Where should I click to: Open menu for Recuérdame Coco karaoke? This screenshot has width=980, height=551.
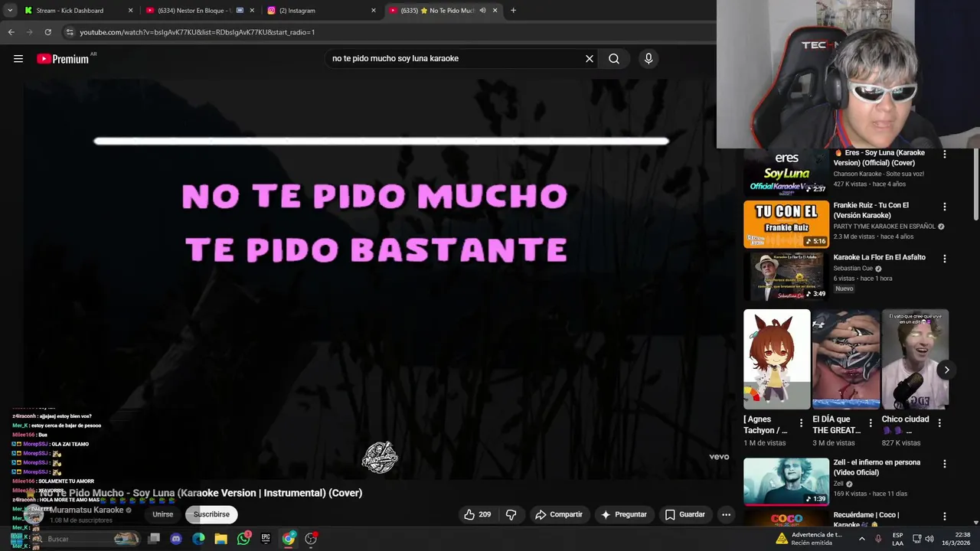(945, 516)
